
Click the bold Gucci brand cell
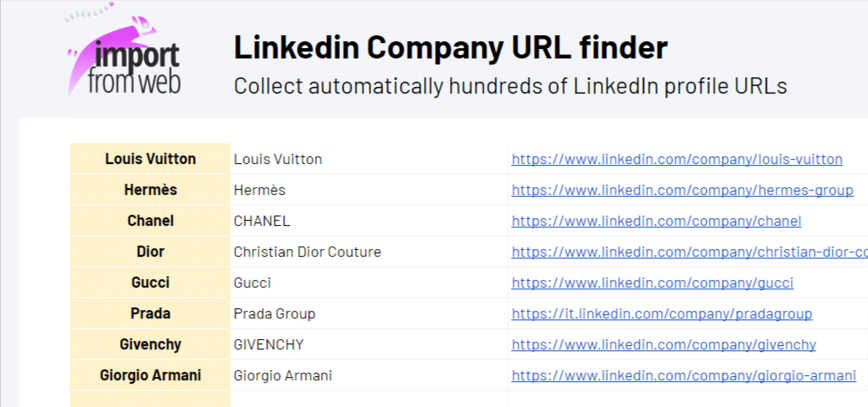pyautogui.click(x=150, y=282)
